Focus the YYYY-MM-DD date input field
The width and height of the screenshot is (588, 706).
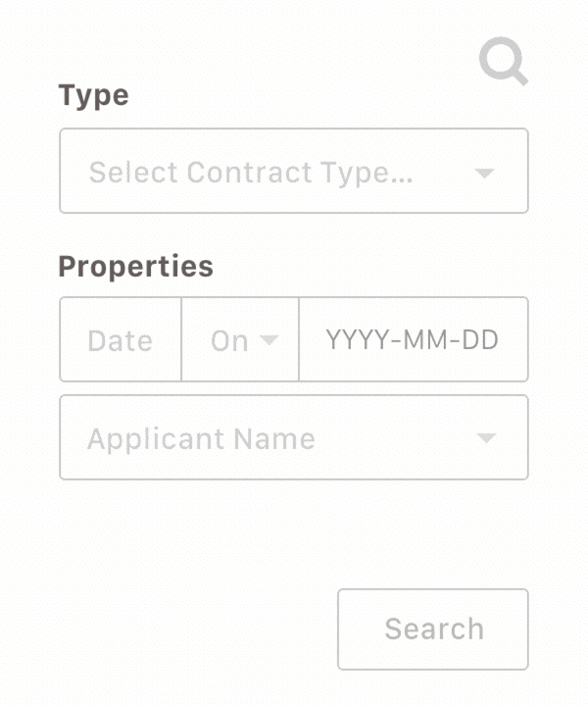pyautogui.click(x=414, y=339)
